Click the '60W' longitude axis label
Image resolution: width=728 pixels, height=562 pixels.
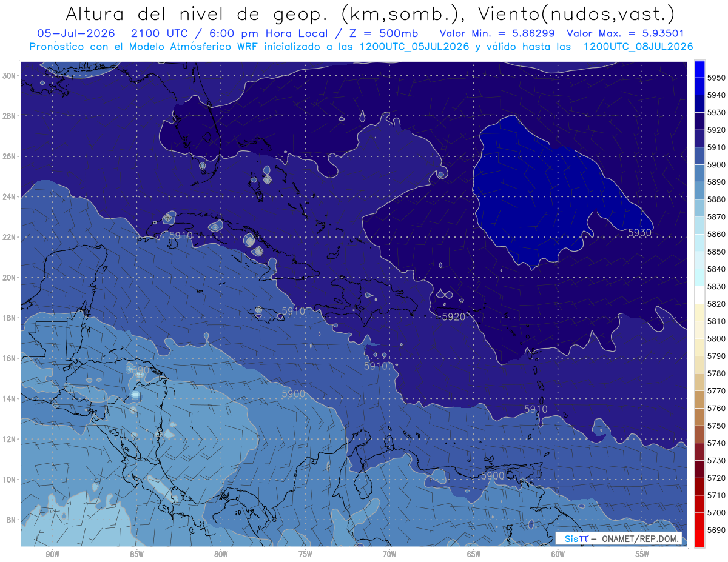tap(558, 554)
